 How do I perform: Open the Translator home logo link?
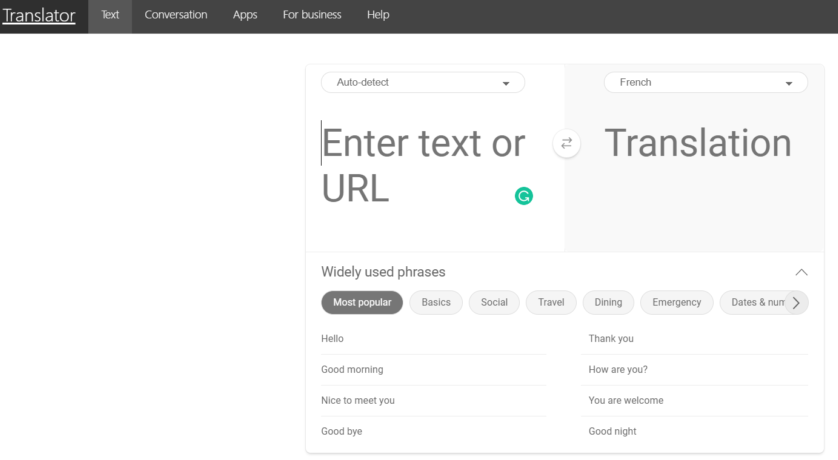[x=38, y=15]
